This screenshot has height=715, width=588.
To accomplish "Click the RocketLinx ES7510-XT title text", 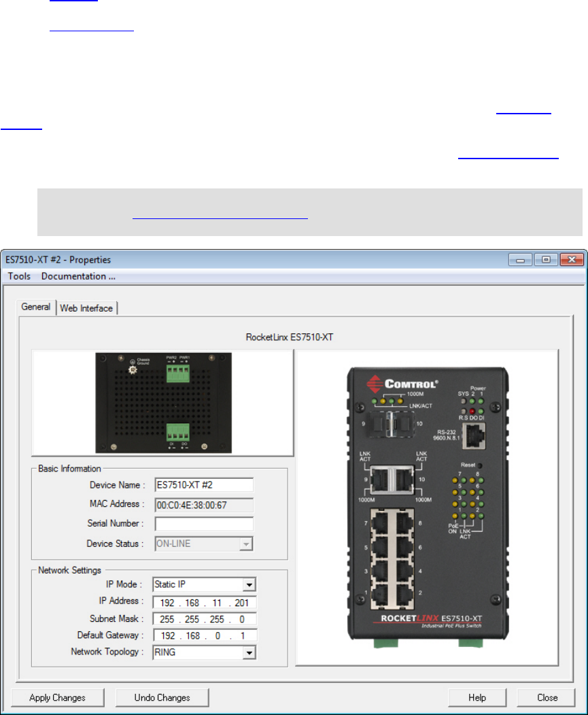I will pos(290,337).
